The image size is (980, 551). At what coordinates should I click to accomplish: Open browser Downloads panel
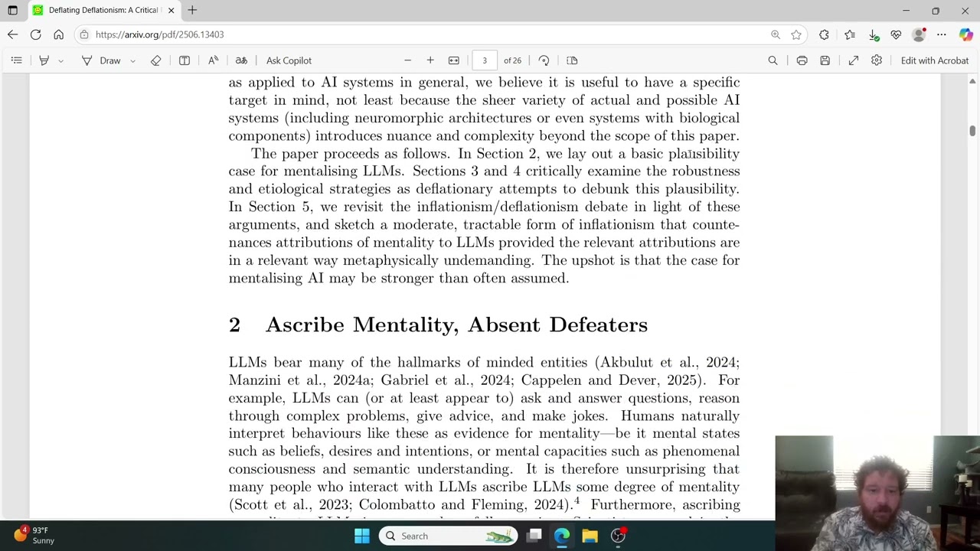873,34
